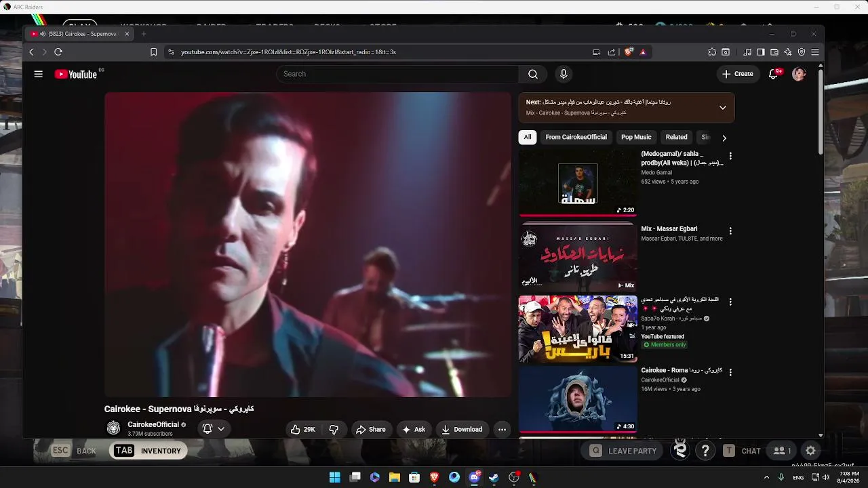Start voice search with the microphone

coord(563,74)
